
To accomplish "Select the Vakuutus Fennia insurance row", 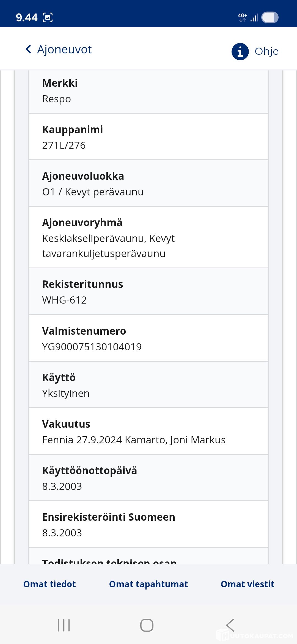I will coord(148,432).
